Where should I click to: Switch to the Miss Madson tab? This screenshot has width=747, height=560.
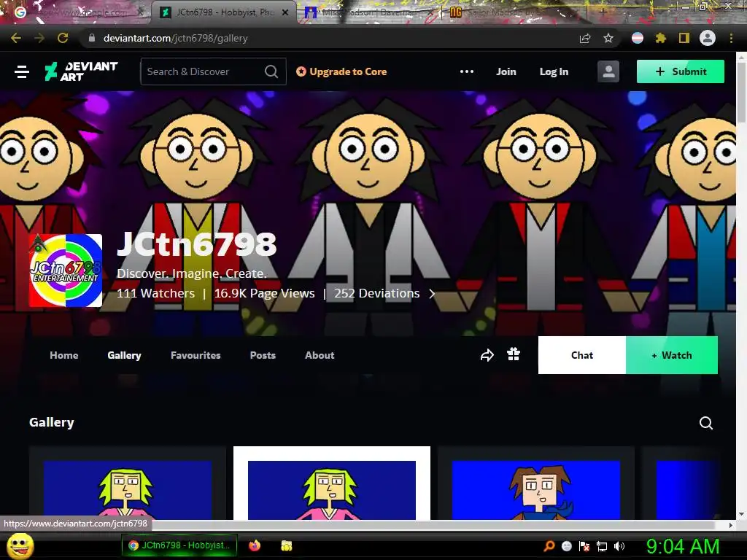tap(367, 12)
